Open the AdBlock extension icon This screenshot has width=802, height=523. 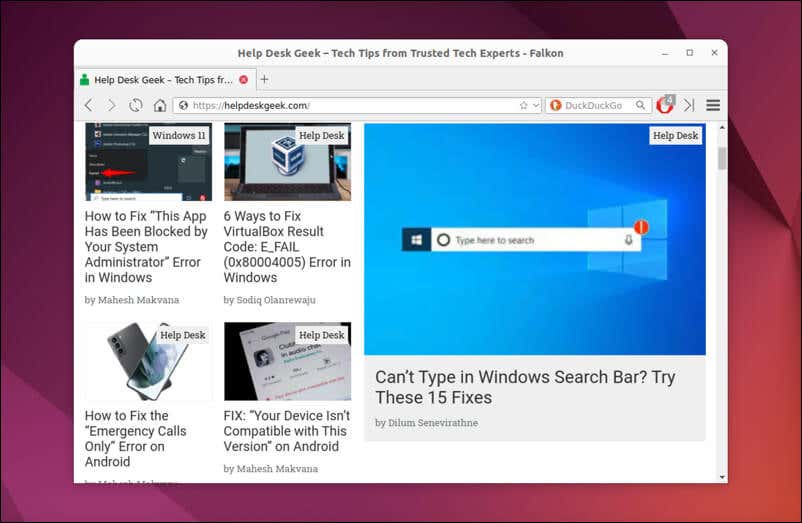[665, 105]
